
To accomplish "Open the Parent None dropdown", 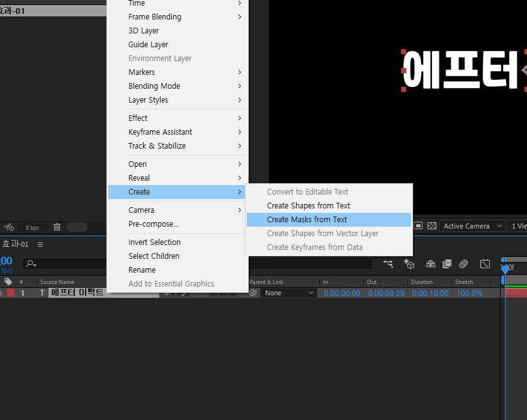I will click(289, 293).
